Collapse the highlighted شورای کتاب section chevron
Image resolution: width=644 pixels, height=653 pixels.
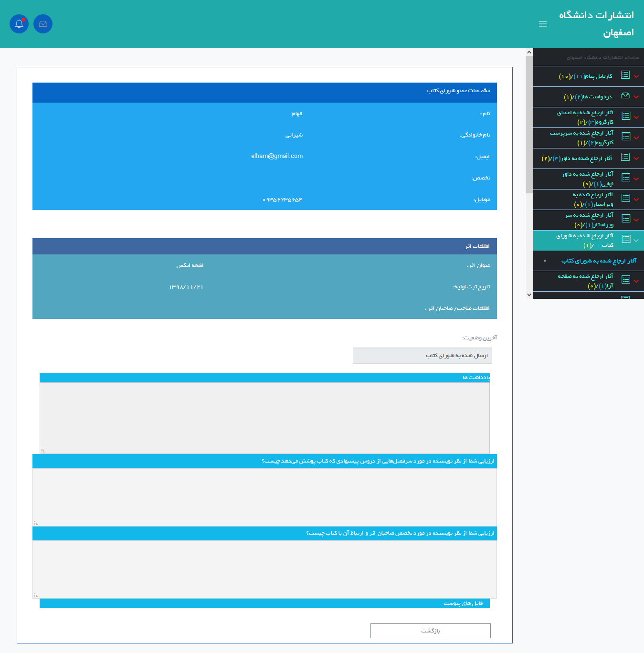(x=636, y=241)
